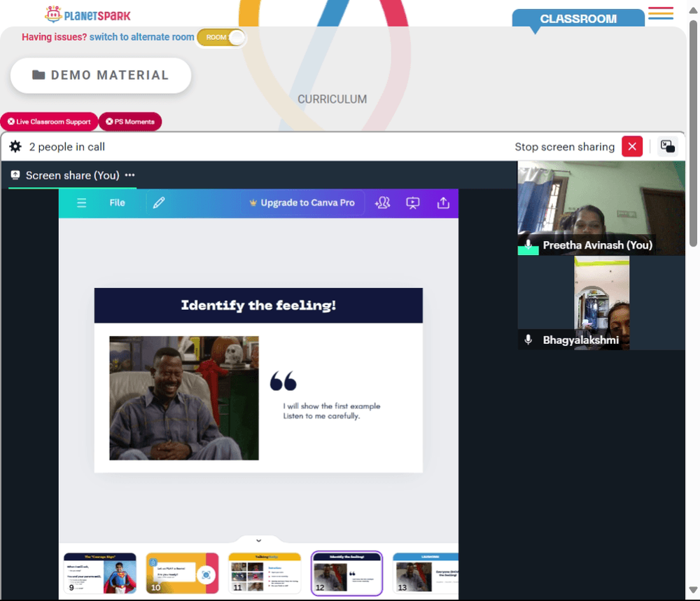
Task: Click Bhagyalakshmi's microphone icon
Action: click(528, 340)
